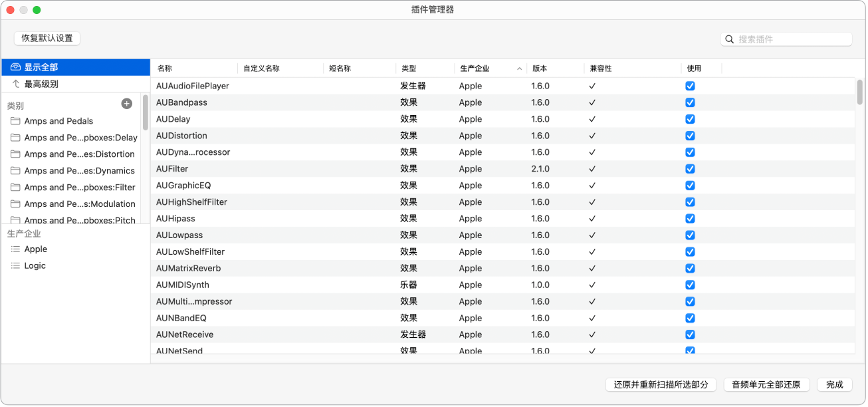Click the list icon beside Apple manufacturer
The image size is (868, 407).
tap(15, 249)
